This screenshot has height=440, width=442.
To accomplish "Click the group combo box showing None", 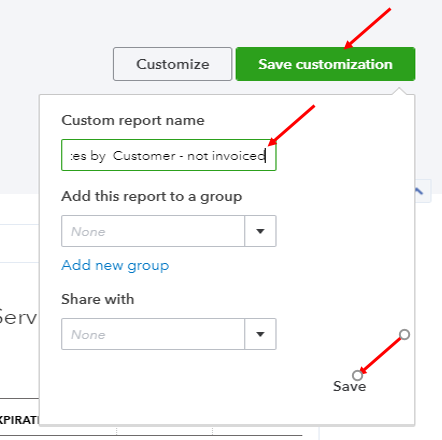I will pyautogui.click(x=153, y=231).
